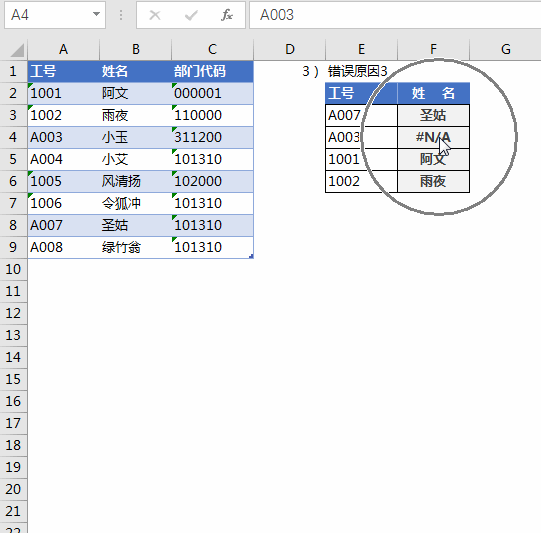Click the Enter checkmark icon in formula bar
The width and height of the screenshot is (541, 533).
point(191,15)
